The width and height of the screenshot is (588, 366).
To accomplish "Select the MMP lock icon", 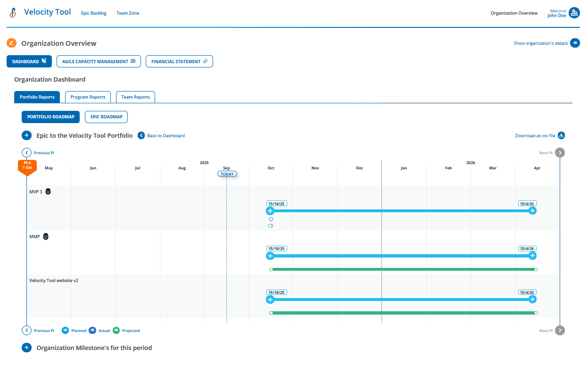I will pyautogui.click(x=46, y=236).
